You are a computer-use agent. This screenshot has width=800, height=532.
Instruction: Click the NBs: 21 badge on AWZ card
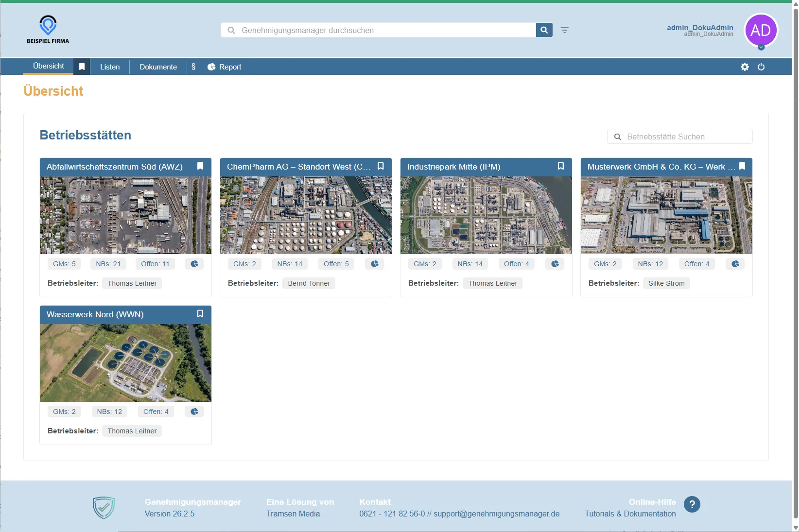pyautogui.click(x=108, y=264)
